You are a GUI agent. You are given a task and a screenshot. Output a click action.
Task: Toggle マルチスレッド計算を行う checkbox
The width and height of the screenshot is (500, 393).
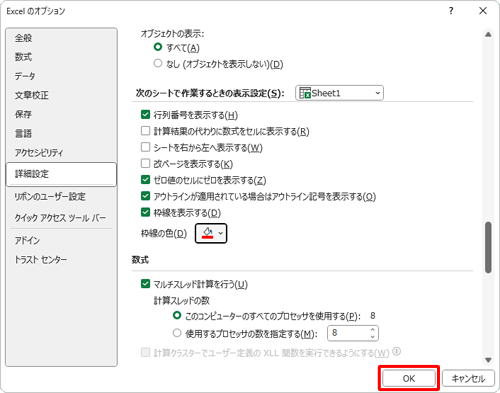145,284
